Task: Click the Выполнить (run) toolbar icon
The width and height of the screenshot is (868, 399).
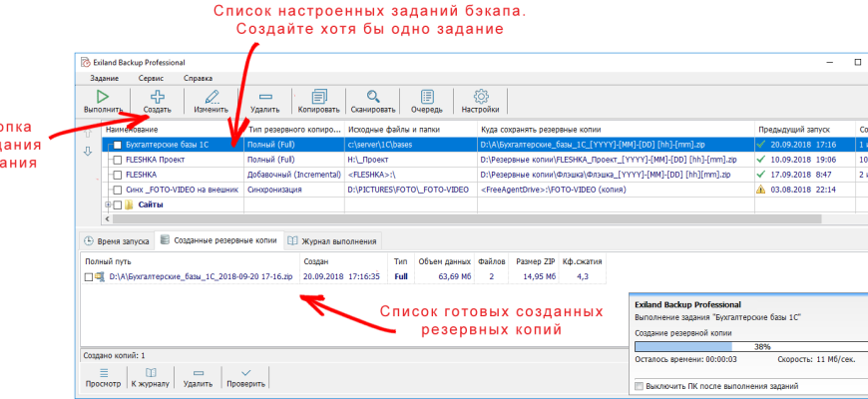Action: pos(103,98)
